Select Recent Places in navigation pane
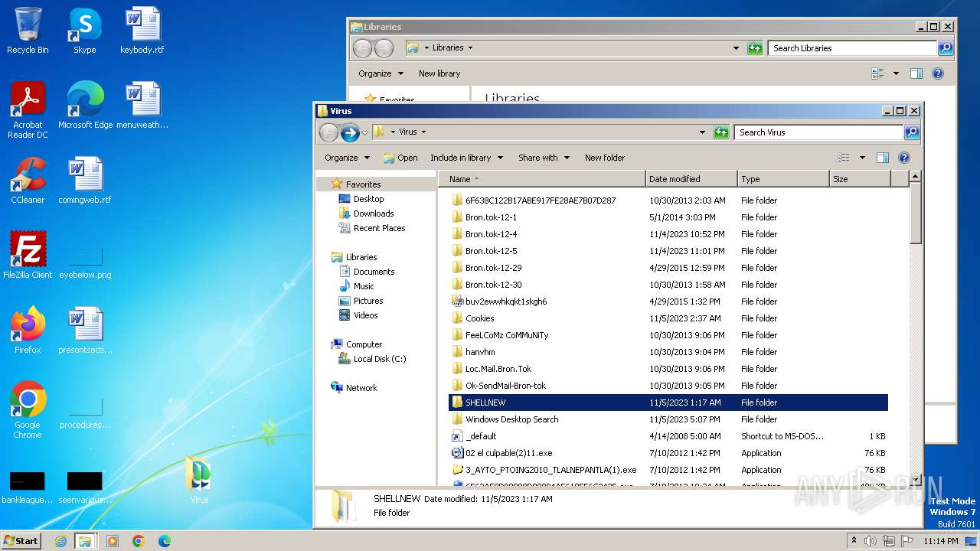Screen dimensions: 980x551 pyautogui.click(x=379, y=228)
